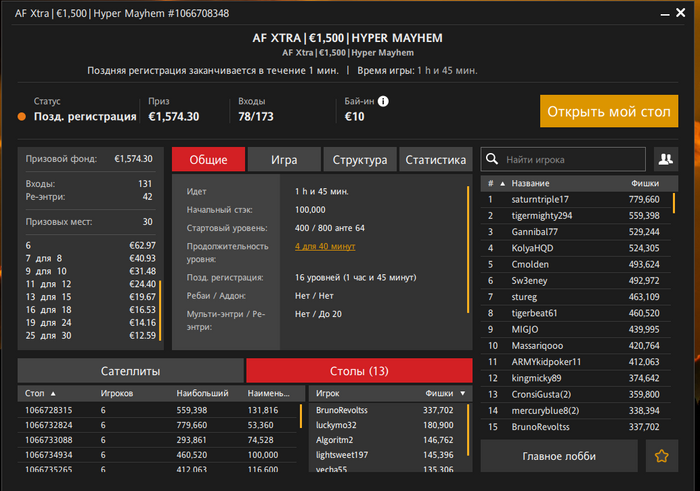Select luckymo32 in table players list
Viewport: 700px width, 491px height.
(x=388, y=425)
